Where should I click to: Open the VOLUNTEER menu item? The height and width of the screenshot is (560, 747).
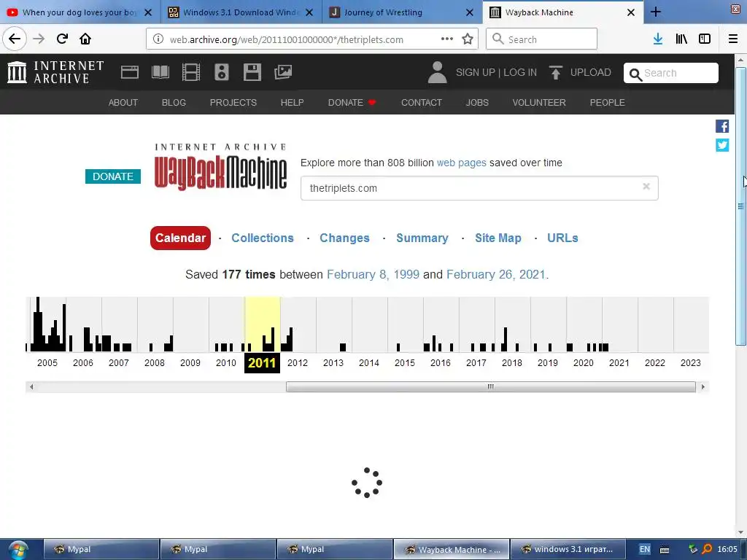tap(539, 102)
